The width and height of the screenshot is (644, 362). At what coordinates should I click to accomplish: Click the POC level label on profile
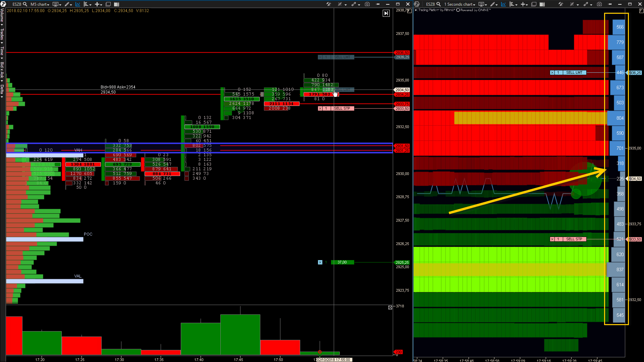pos(88,234)
